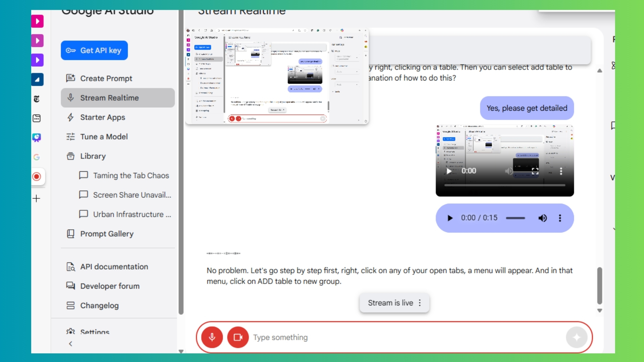
Task: Click the Get API key button
Action: (x=94, y=51)
